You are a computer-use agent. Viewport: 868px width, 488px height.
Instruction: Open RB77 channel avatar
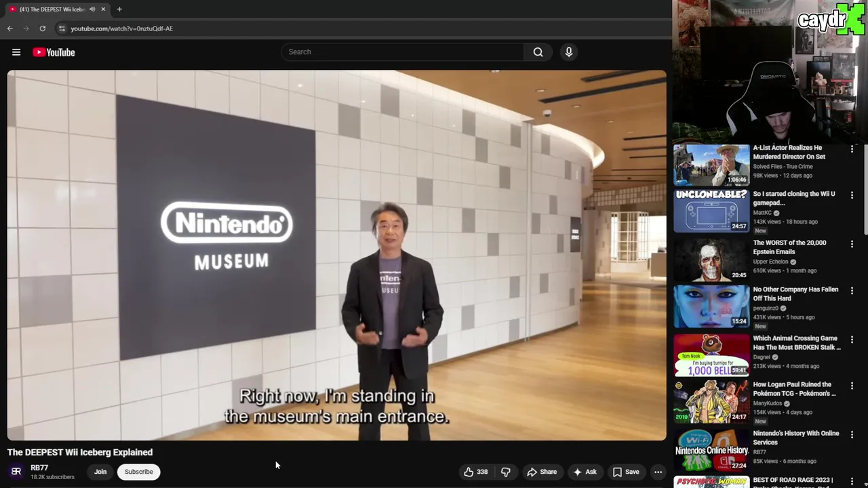[x=16, y=471]
